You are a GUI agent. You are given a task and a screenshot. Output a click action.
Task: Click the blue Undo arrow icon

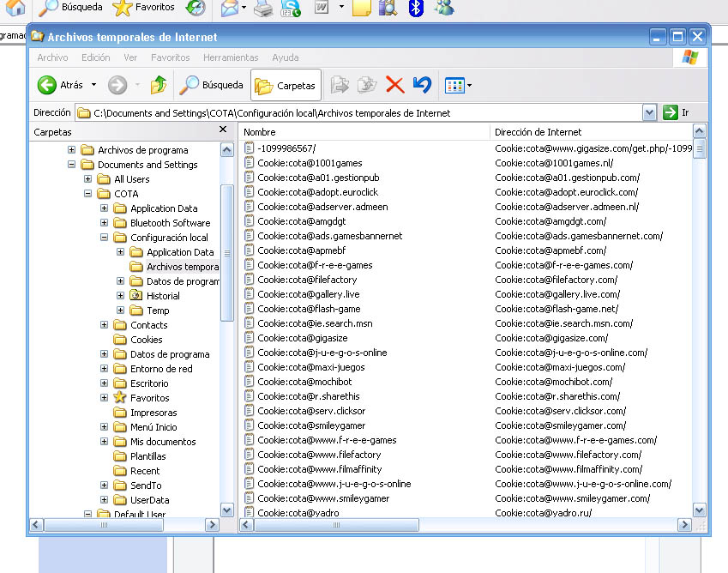point(422,85)
